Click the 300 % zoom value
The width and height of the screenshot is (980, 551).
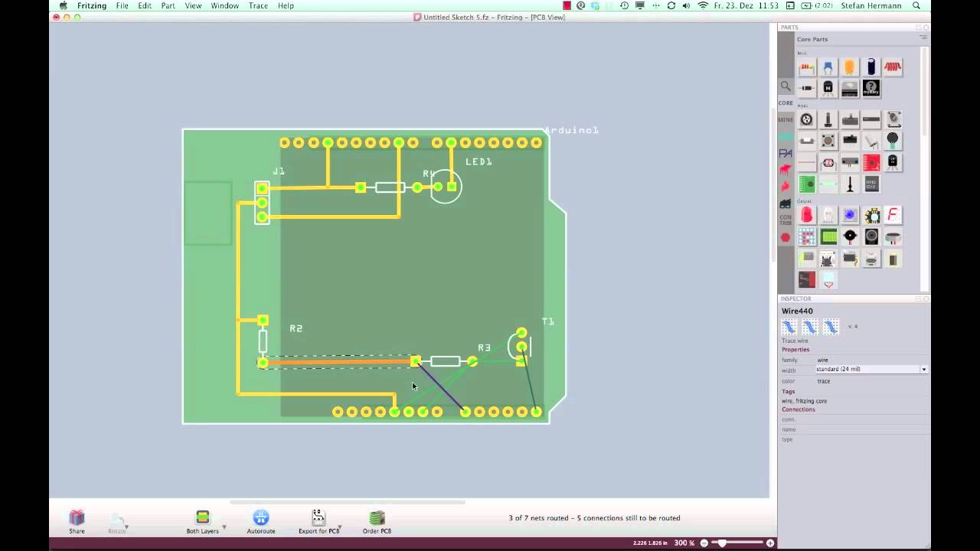[684, 543]
